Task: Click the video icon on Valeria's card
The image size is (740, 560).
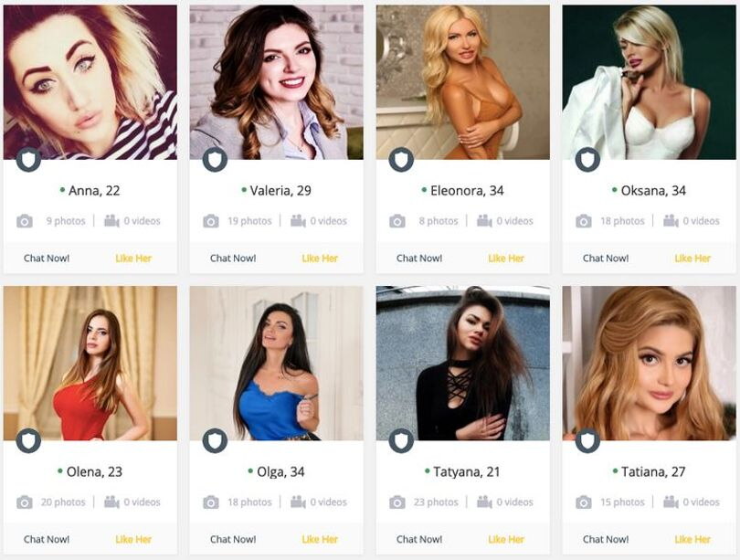Action: (x=298, y=221)
